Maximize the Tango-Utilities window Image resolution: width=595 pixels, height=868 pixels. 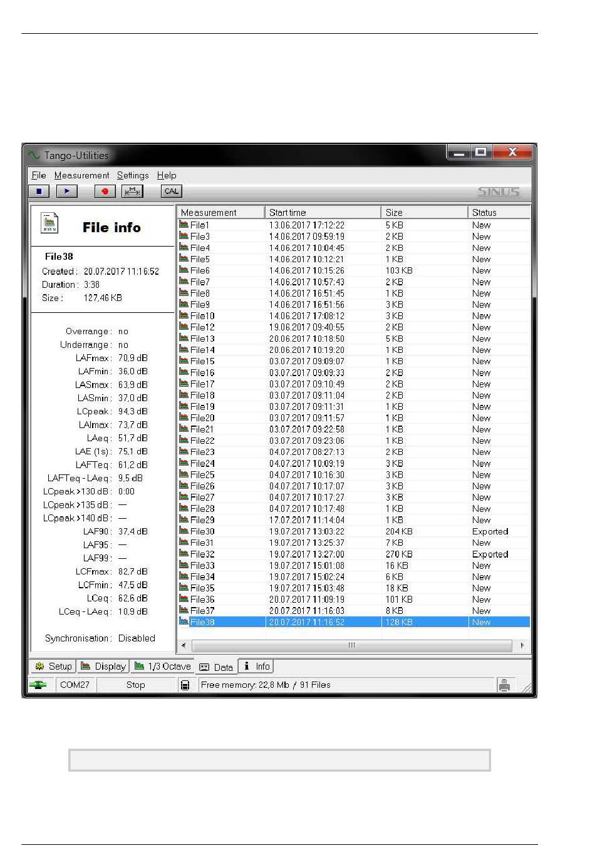coord(481,153)
